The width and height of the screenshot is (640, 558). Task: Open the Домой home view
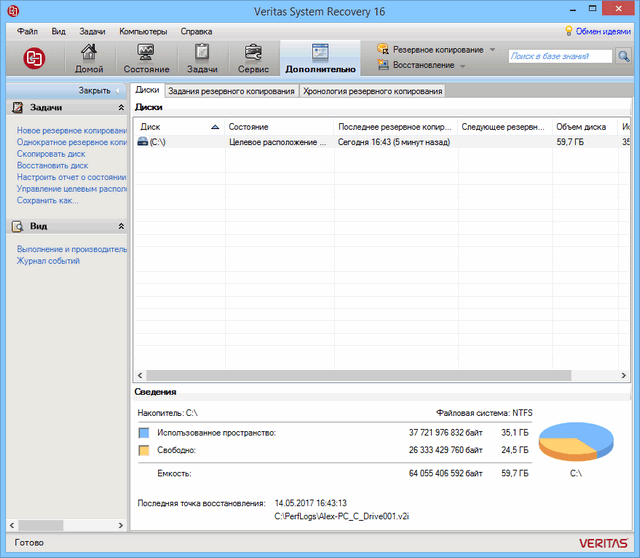(89, 58)
